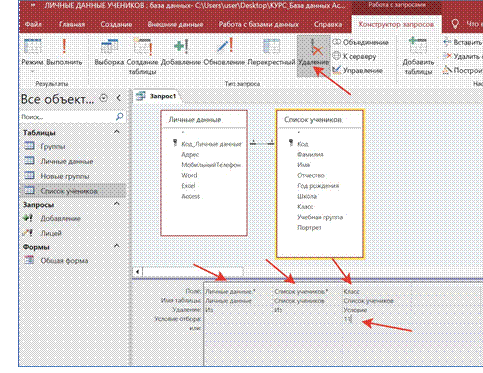
Task: Click Личные данные.* cell in Поле row
Action: point(238,291)
